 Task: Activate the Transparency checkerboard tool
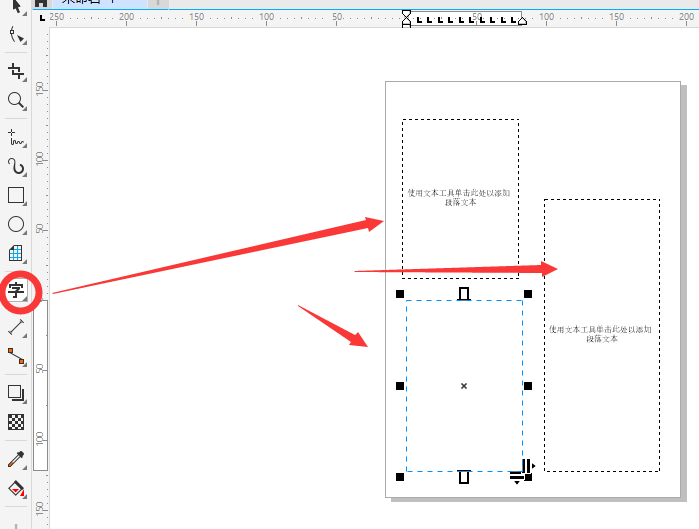click(16, 422)
